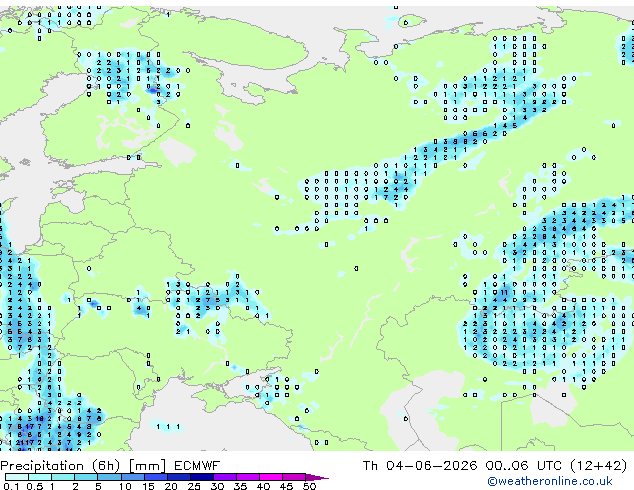The width and height of the screenshot is (634, 490).
Task: Select the 5–10 mm legend color swatch
Action: (109, 477)
